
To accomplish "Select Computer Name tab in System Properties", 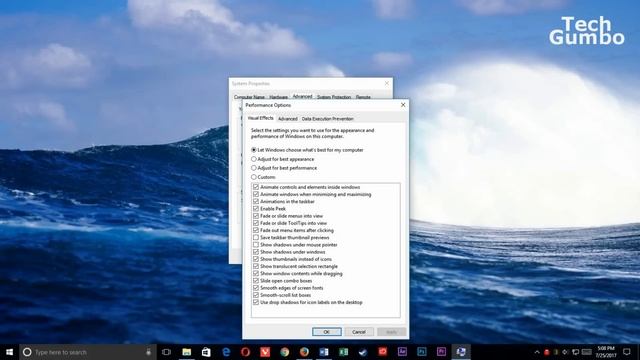I will (x=249, y=97).
